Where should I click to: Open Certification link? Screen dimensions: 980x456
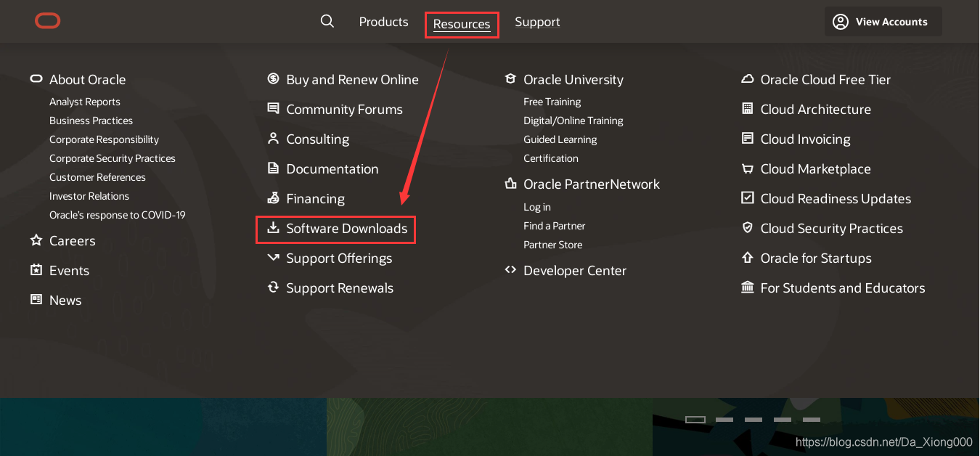551,158
